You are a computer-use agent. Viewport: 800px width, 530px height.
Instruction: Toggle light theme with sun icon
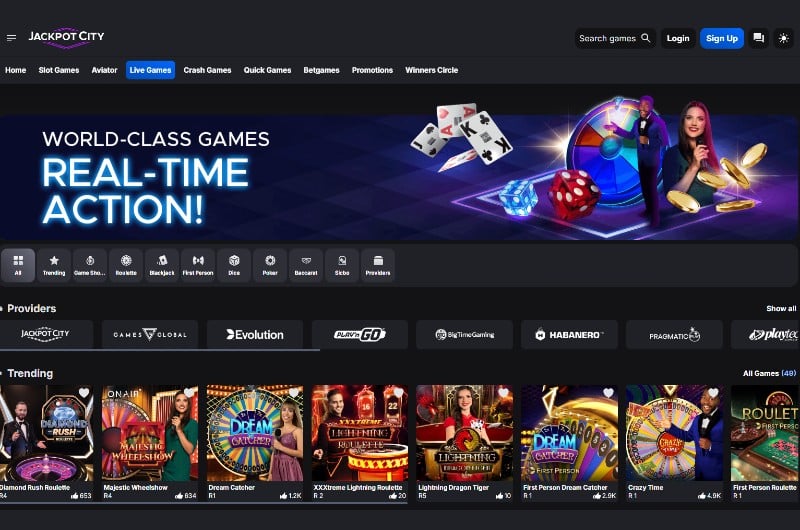pyautogui.click(x=784, y=38)
